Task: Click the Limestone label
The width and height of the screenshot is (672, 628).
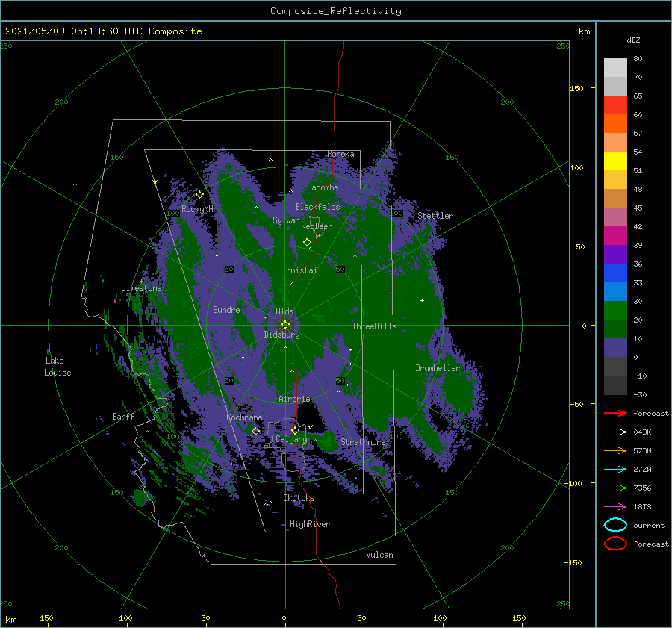Action: pos(141,288)
